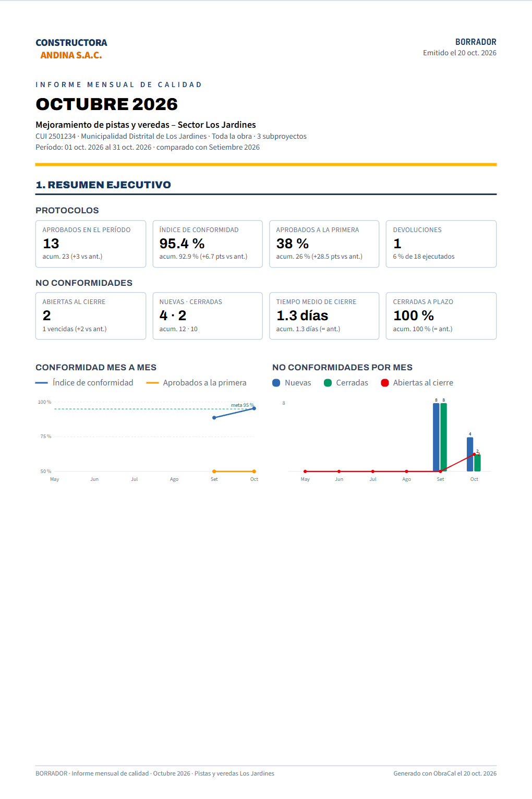
Task: Click the 'NO CONFORMIDADES POR MES' chart title
Action: (342, 367)
